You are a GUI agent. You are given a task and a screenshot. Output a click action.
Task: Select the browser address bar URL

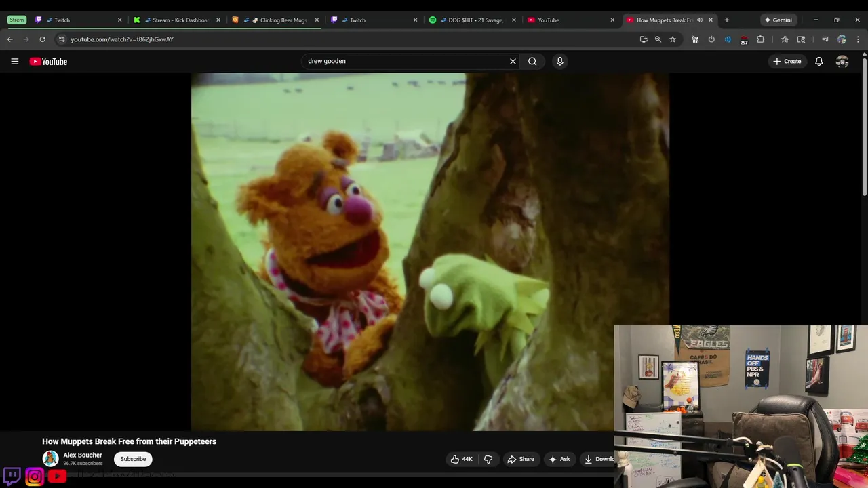click(122, 39)
